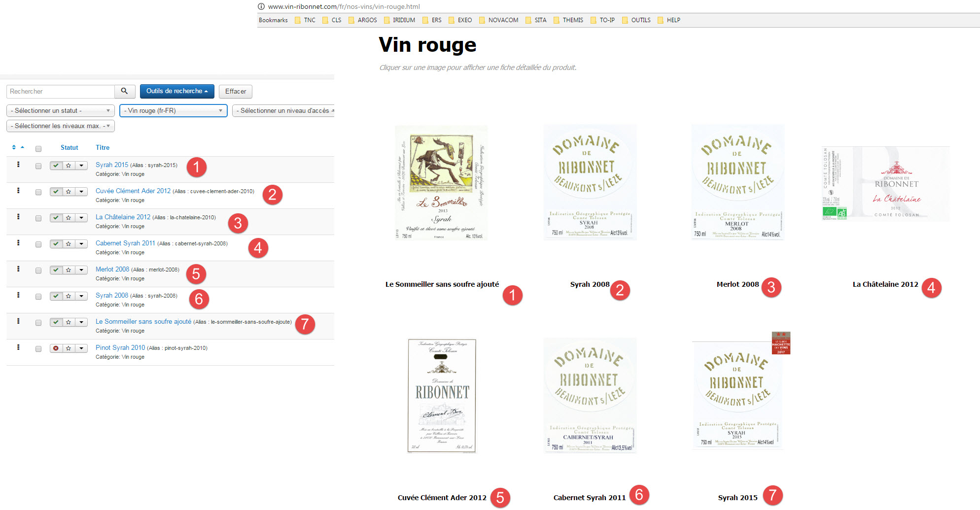Click drag handle of Pinot Syrah 2010 row
This screenshot has width=980, height=510.
tap(18, 347)
